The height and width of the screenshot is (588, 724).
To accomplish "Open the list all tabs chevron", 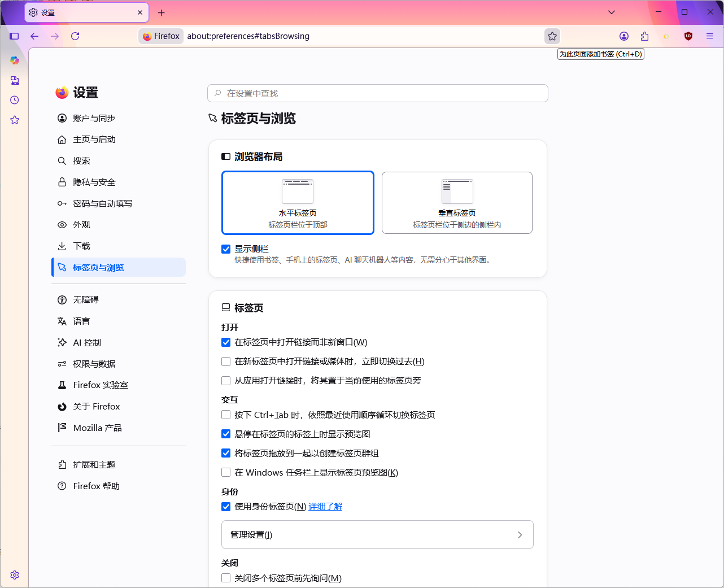I will click(612, 12).
